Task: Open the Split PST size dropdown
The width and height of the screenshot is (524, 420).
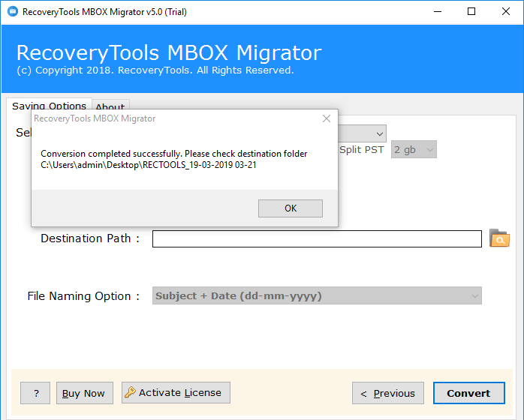Action: [414, 149]
